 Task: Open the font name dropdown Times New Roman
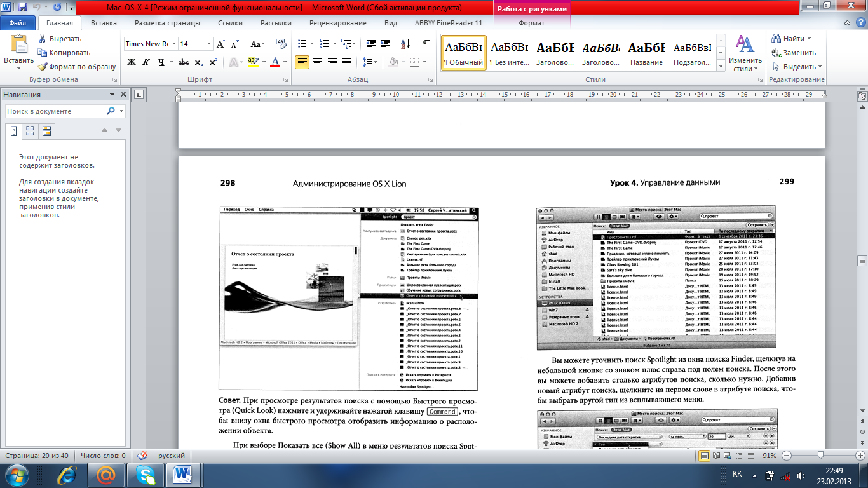(x=173, y=44)
